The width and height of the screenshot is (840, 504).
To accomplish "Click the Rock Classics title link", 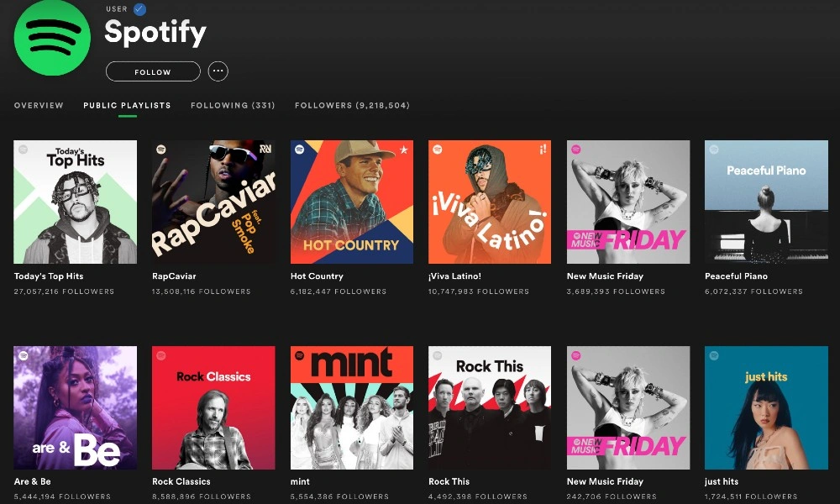I will pyautogui.click(x=181, y=481).
